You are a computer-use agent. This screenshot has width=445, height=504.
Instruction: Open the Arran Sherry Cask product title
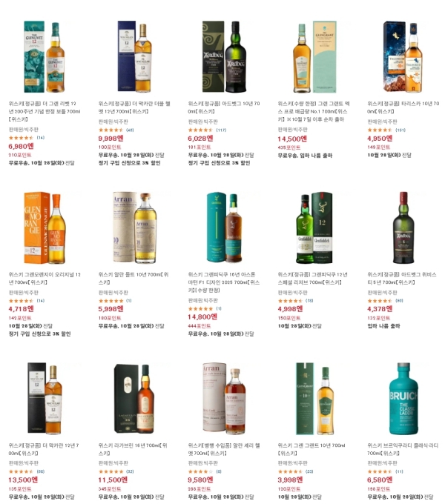click(x=224, y=449)
